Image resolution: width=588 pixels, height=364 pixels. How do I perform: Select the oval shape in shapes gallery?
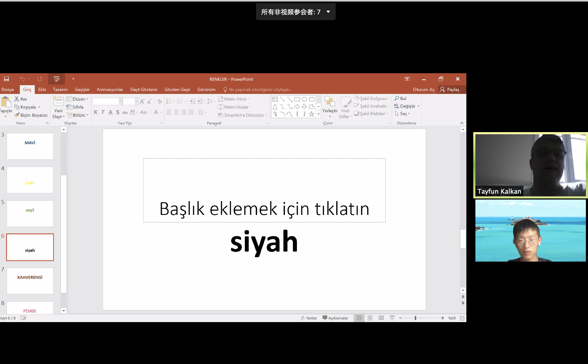coord(304,99)
